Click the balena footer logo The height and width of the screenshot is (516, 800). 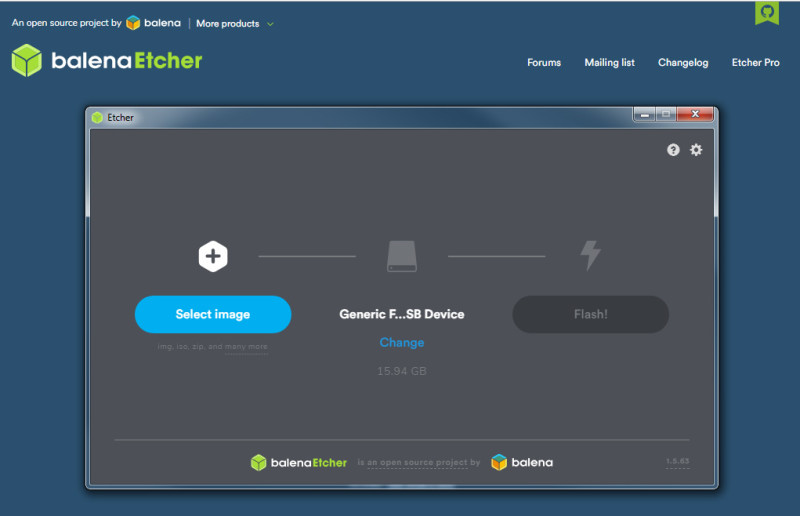tap(522, 462)
